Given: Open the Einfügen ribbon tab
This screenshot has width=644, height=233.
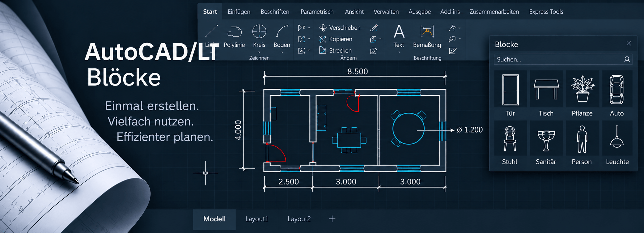Looking at the screenshot, I should [x=239, y=12].
